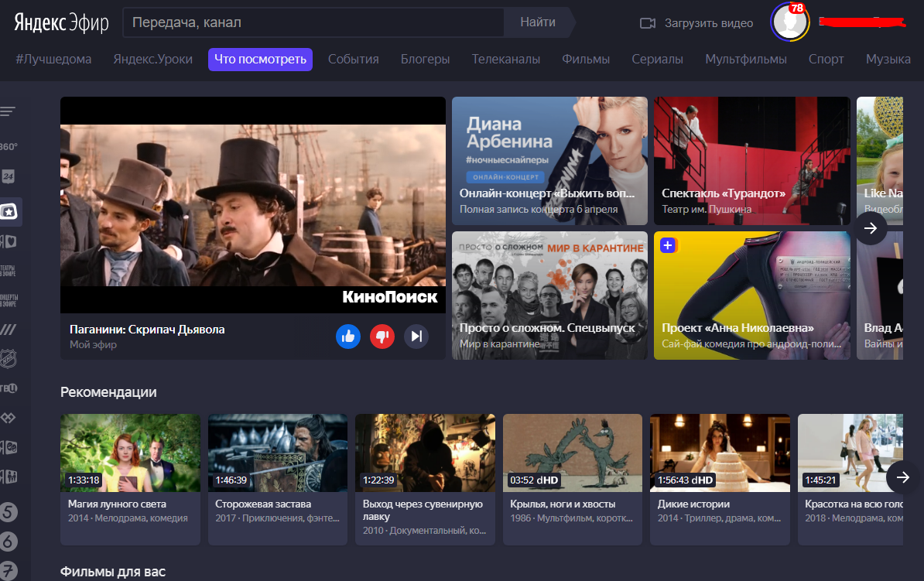This screenshot has width=924, height=581.
Task: Click the Загрузить видео link
Action: 708,23
